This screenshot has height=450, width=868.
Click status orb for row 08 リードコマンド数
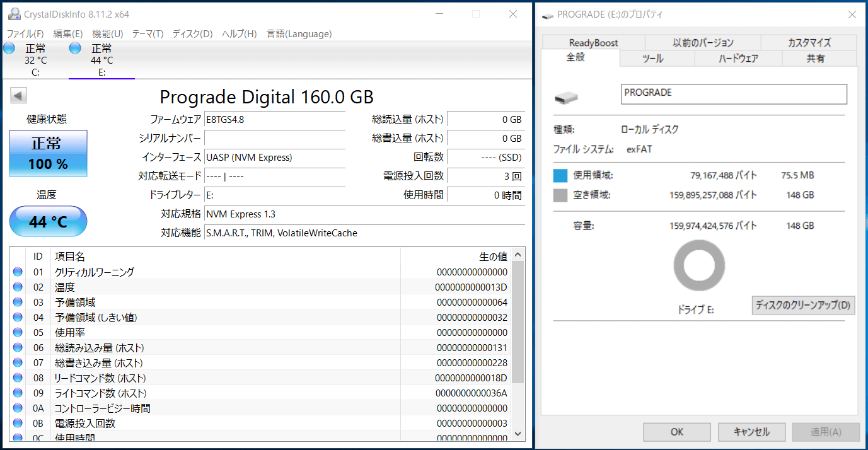coord(18,378)
